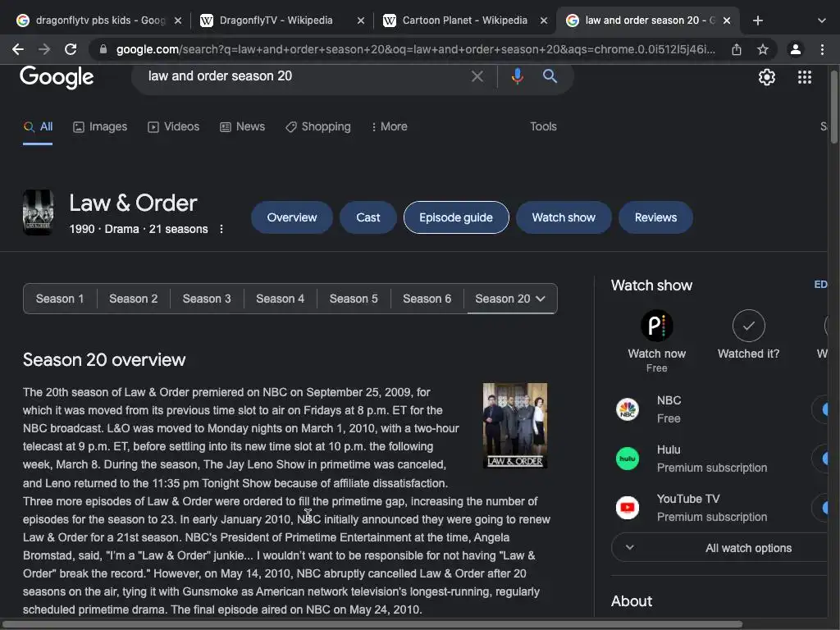Screen dimensions: 840x630
Task: Select the Watch show chip
Action: click(564, 217)
